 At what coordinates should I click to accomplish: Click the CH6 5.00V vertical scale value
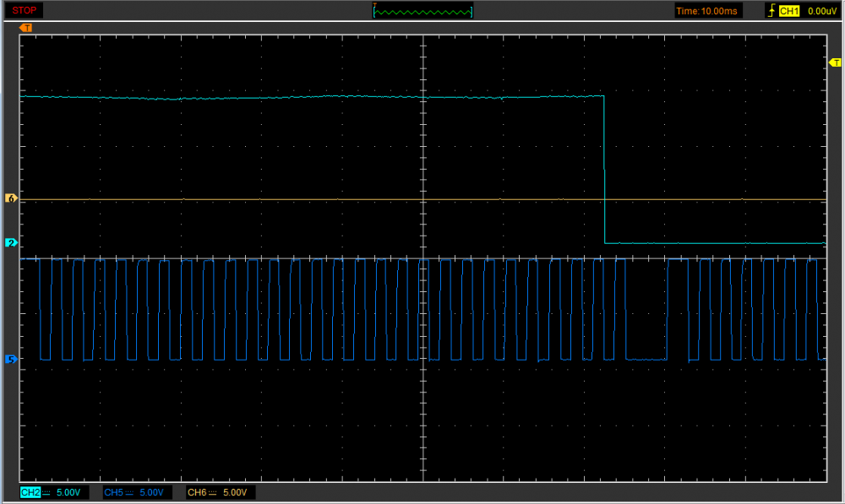point(234,492)
